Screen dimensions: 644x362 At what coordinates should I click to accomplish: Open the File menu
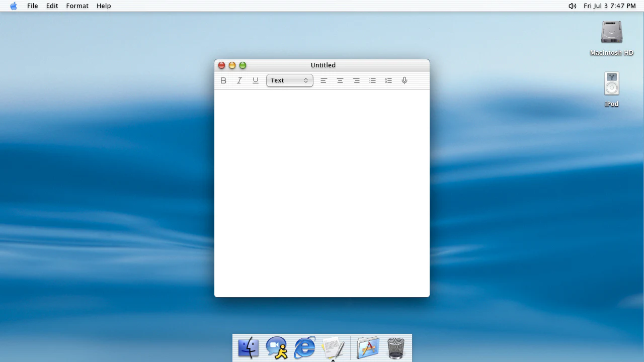(x=33, y=6)
